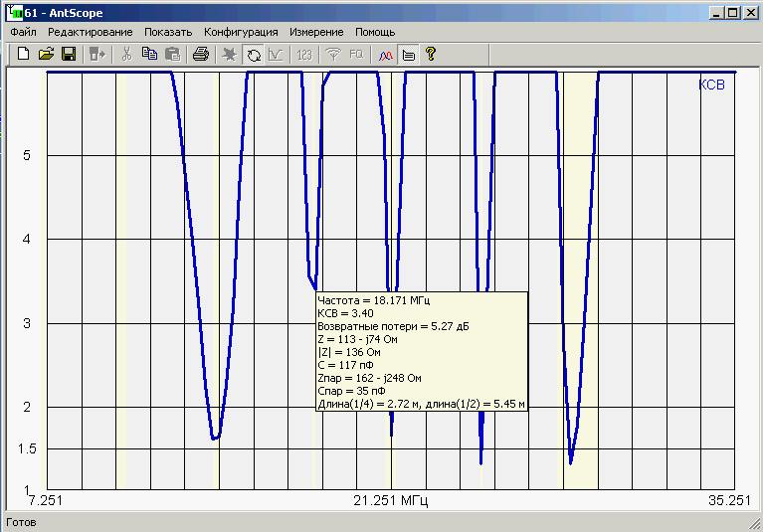Toggle the continuous sweep circular arrows button

[253, 55]
